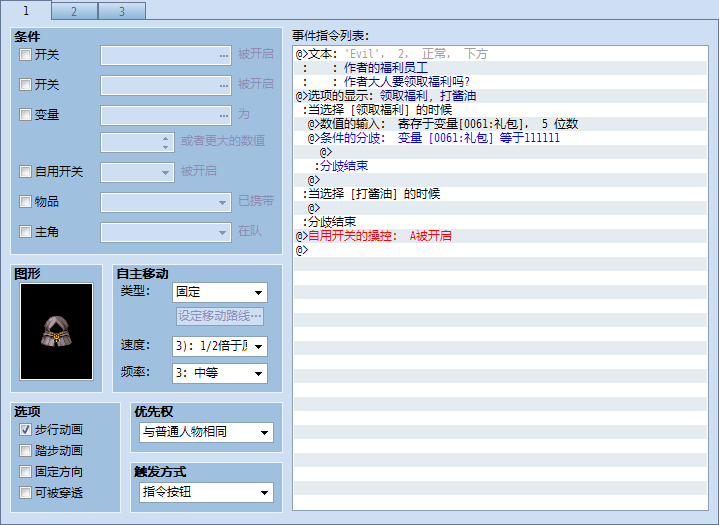Image resolution: width=719 pixels, height=525 pixels.
Task: Open the 变量 selector ellipsis field
Action: tap(166, 115)
